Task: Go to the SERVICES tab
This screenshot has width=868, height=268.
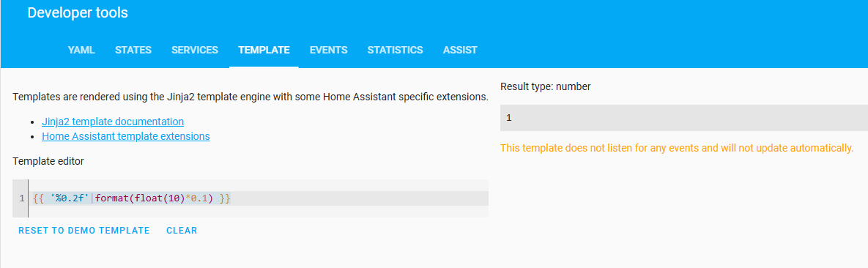Action: click(195, 50)
